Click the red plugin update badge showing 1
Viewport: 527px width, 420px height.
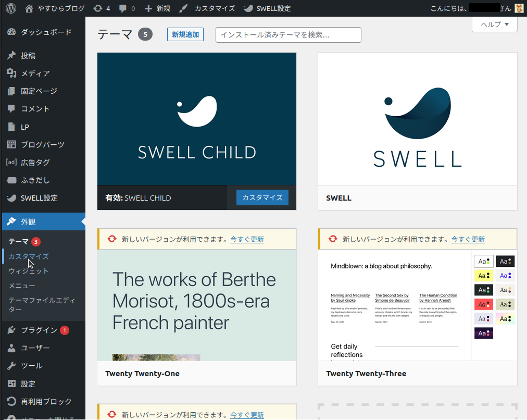coord(65,330)
